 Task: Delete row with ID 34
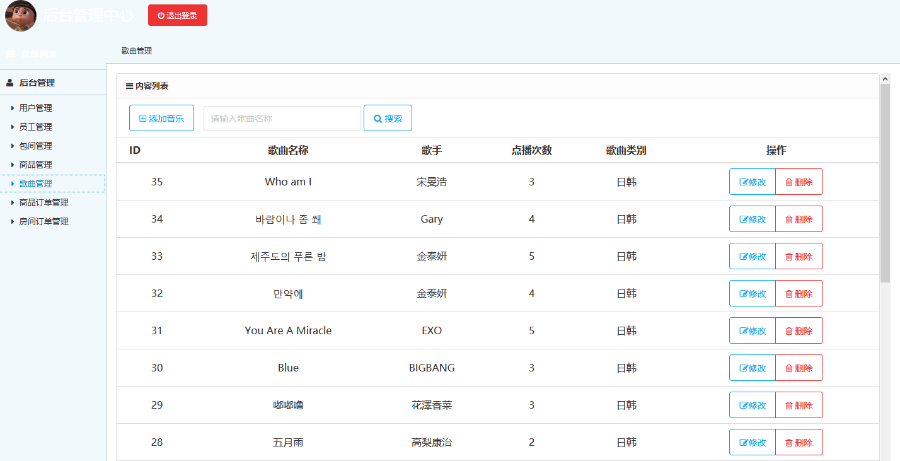(x=799, y=219)
